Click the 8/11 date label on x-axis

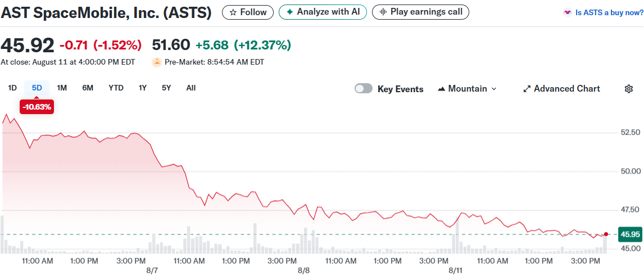pyautogui.click(x=455, y=271)
